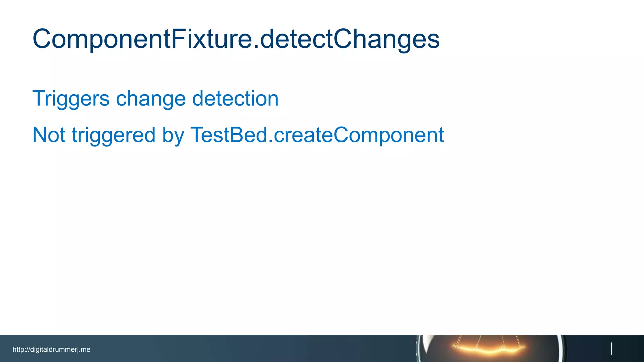Click "ComponentFixture" in the slide title
Viewport: 644px width, 362px height.
[x=142, y=39]
